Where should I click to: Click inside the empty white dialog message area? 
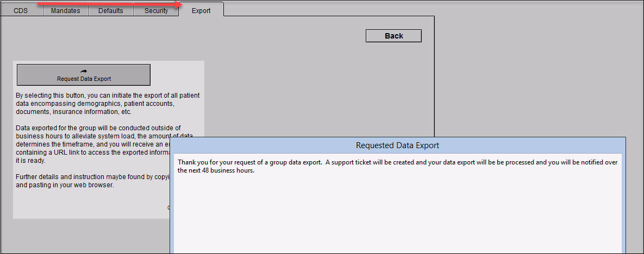tap(397, 217)
